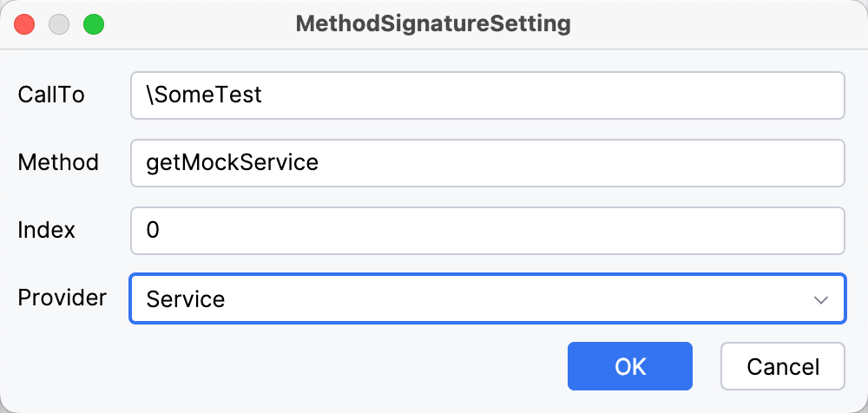Click the Index label
868x413 pixels.
tap(47, 230)
